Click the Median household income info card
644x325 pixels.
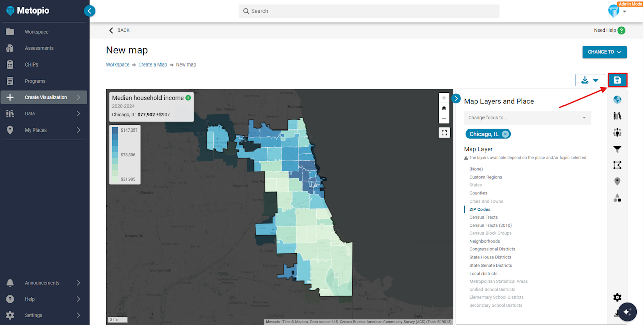pyautogui.click(x=151, y=106)
